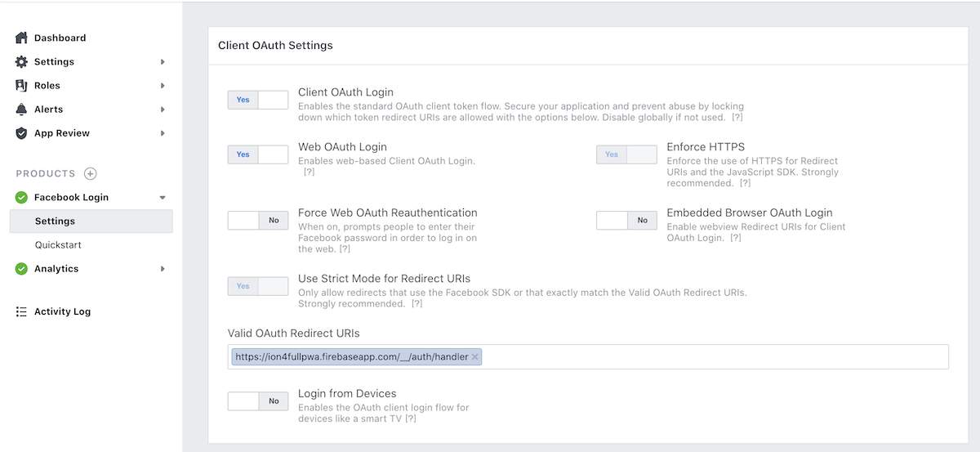Click the PRODUCTS section label
The height and width of the screenshot is (452, 980).
point(46,173)
